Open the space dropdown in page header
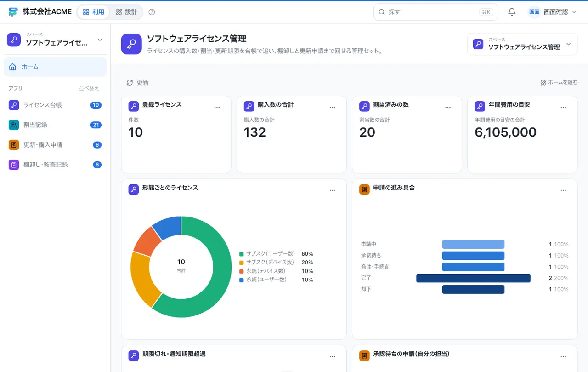 click(522, 44)
